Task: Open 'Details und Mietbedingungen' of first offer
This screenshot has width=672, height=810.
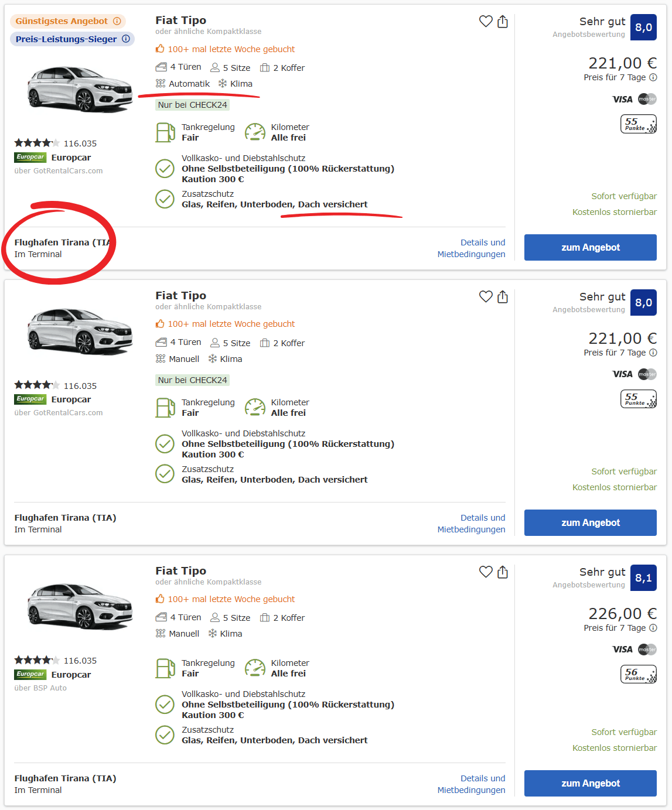Action: 471,248
